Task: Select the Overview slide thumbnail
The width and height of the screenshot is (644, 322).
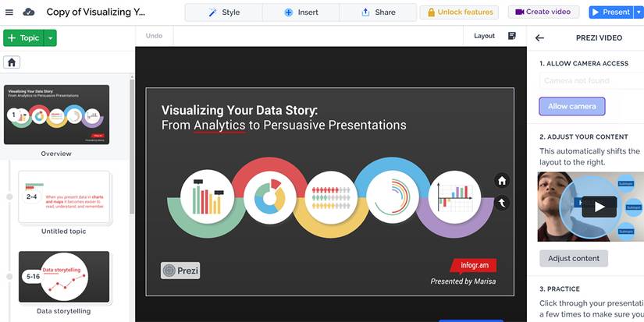Action: tap(56, 115)
